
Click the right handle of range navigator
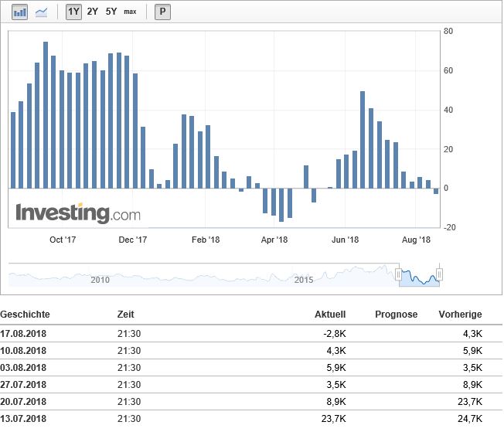pyautogui.click(x=439, y=274)
